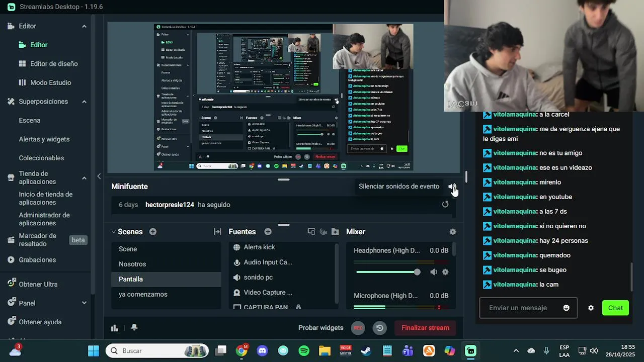This screenshot has height=362, width=644.
Task: Open emoji picker in chat box
Action: click(567, 308)
